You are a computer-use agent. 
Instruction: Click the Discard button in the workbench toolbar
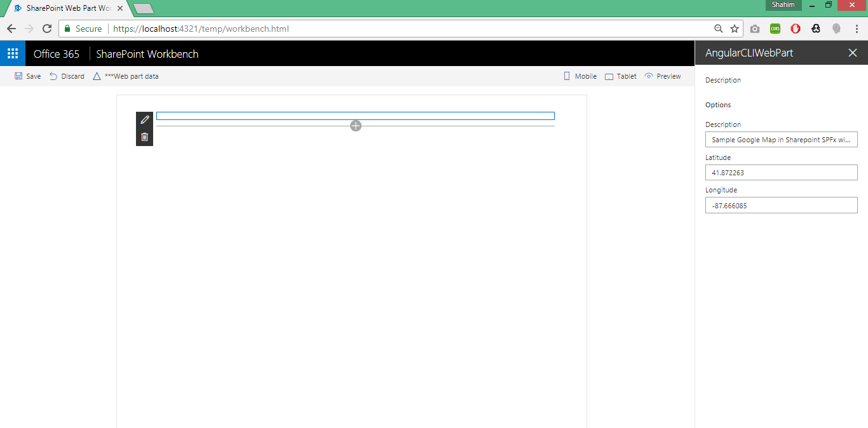pos(67,76)
